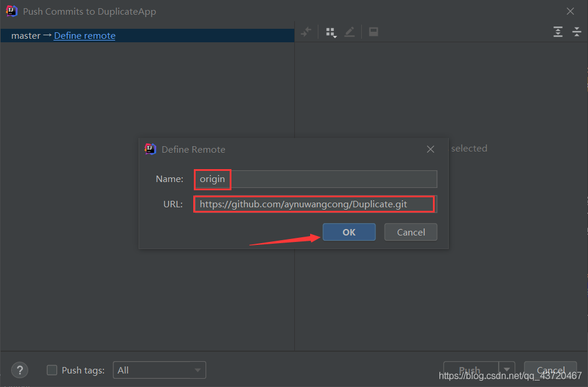Close the Push Commits window

(570, 11)
